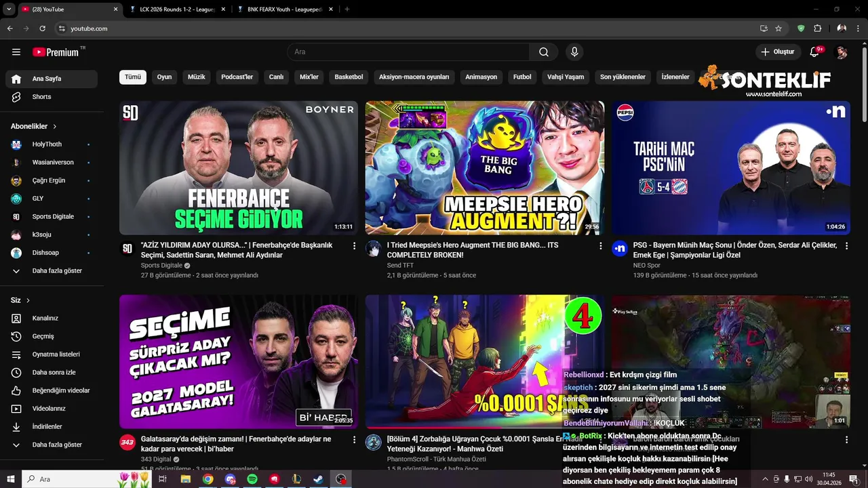The image size is (868, 488).
Task: Open options for the Galatasaray'da değişim video
Action: pos(354,440)
